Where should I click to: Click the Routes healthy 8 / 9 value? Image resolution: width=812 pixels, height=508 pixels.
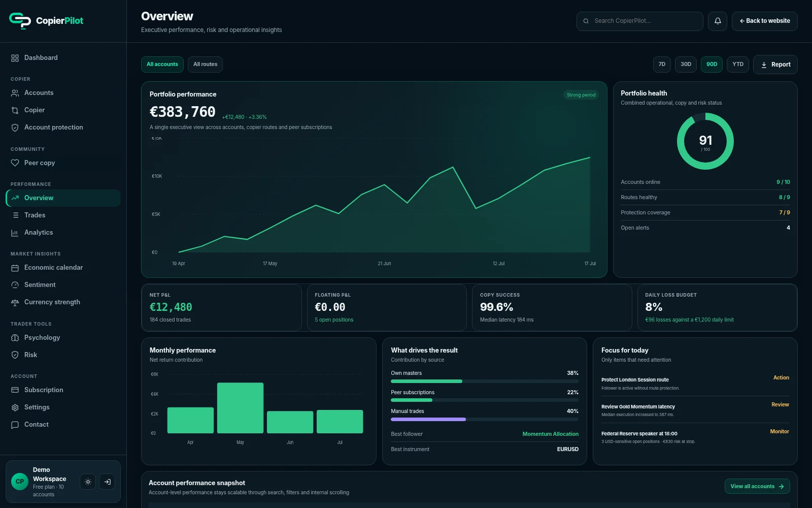(785, 198)
